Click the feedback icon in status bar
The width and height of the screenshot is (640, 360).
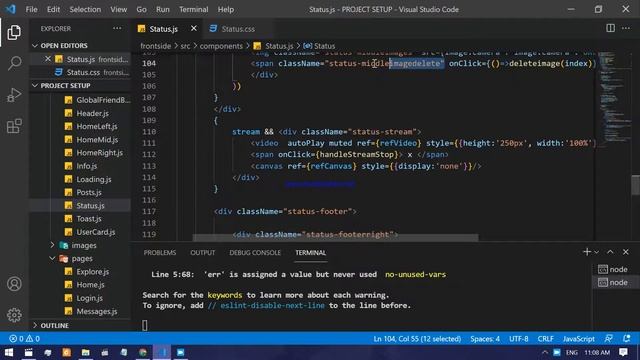click(609, 338)
